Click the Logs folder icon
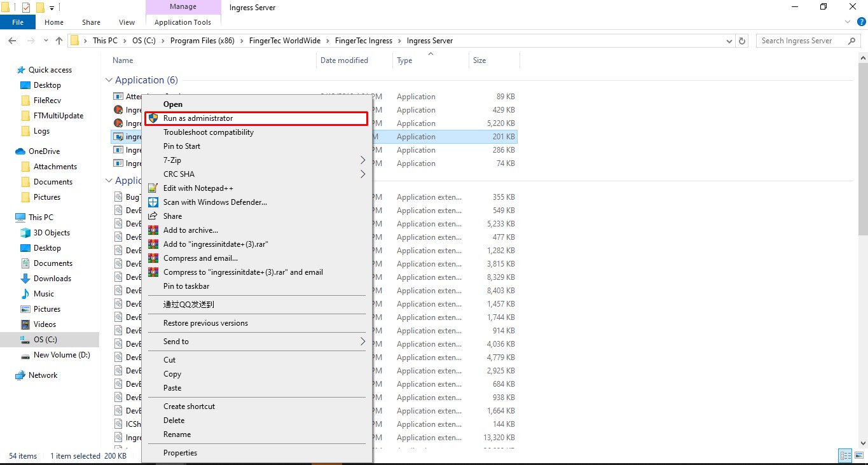This screenshot has width=868, height=465. point(25,131)
